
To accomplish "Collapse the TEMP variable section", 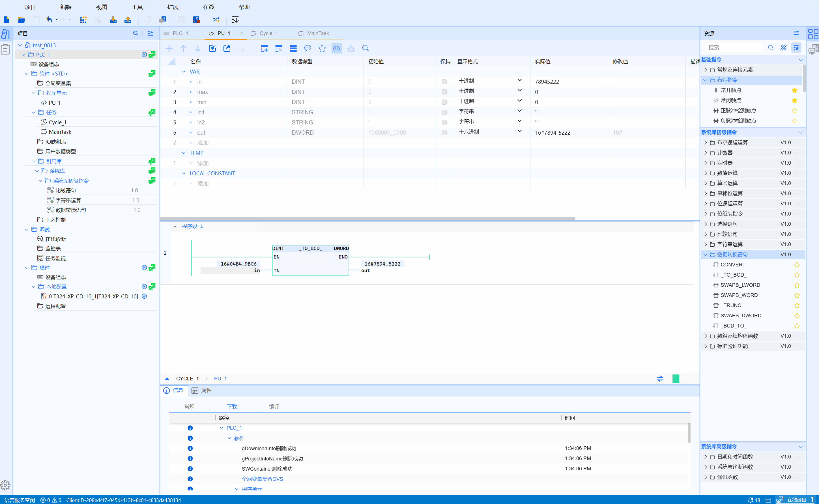I will 184,153.
